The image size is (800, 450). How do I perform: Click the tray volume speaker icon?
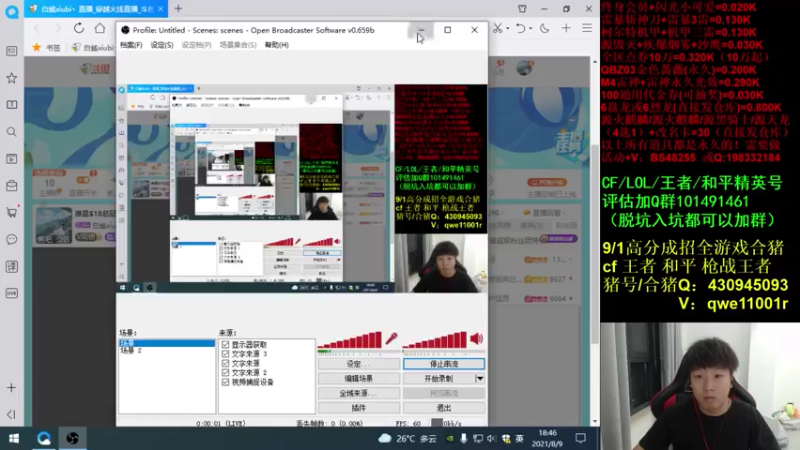(x=491, y=438)
